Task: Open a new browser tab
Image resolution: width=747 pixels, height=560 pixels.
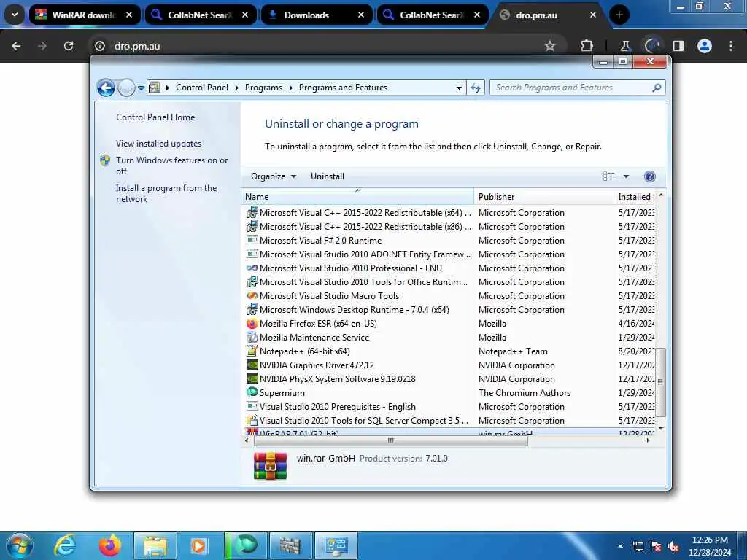Action: click(619, 15)
